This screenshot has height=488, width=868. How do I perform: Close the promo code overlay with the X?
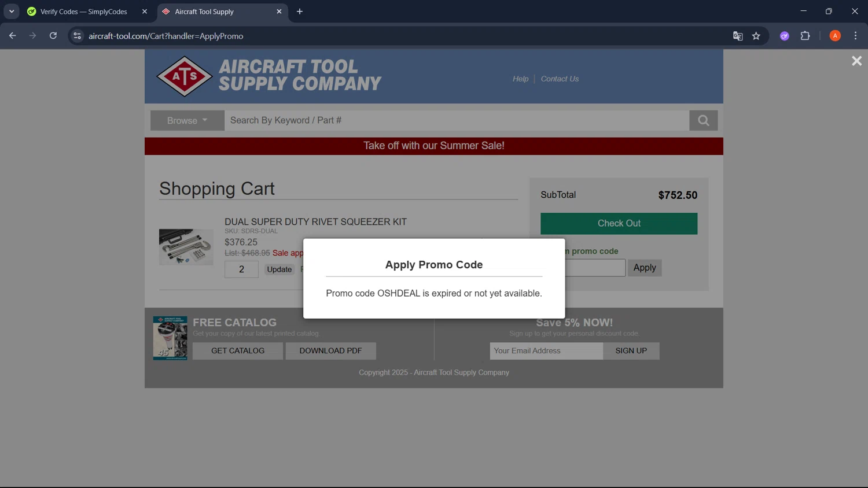click(856, 61)
